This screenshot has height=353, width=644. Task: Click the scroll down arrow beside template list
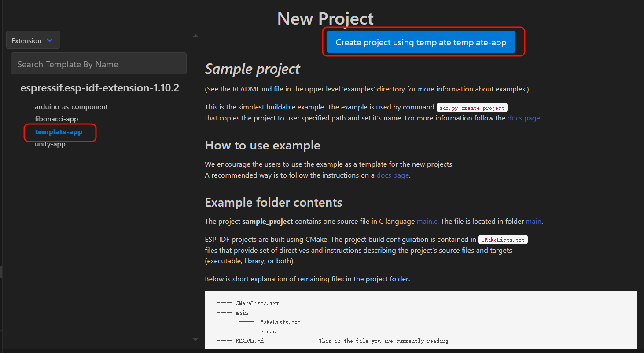(195, 339)
